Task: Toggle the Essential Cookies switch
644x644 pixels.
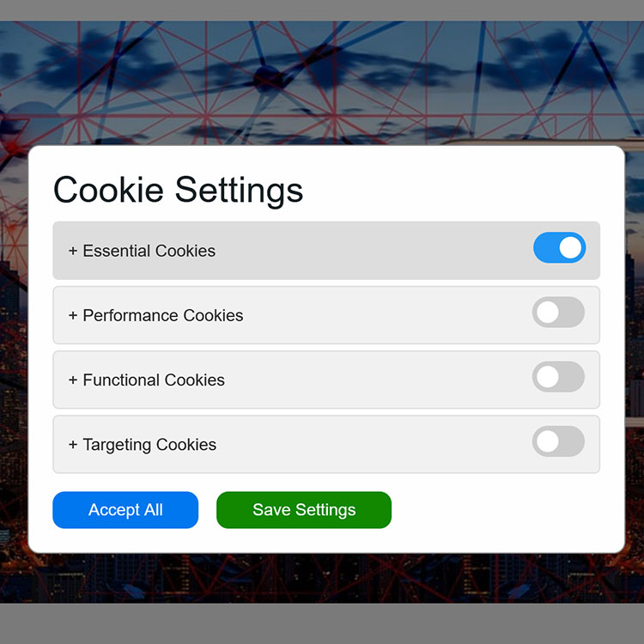Action: [x=559, y=248]
